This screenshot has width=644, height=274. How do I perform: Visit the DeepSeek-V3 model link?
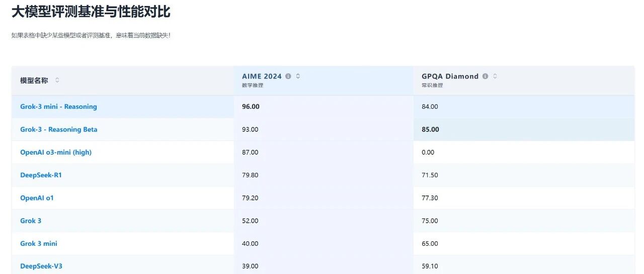(41, 266)
